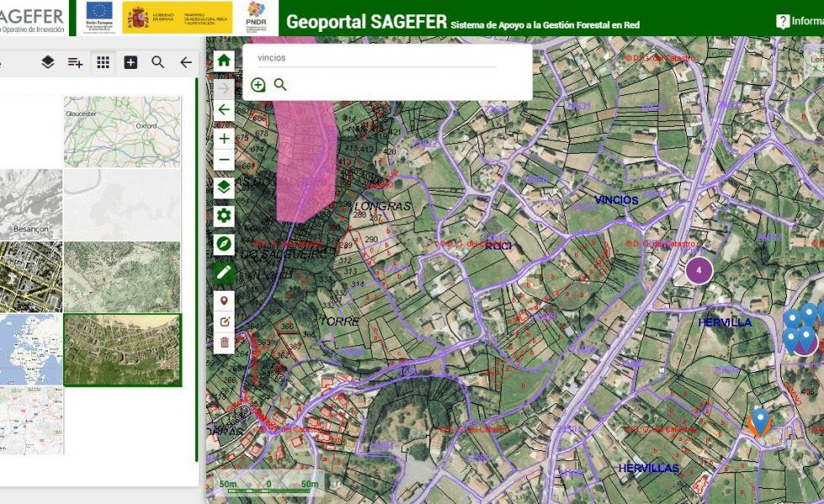Open the layer stack icon in the panel toolbar
The image size is (824, 504).
click(48, 61)
